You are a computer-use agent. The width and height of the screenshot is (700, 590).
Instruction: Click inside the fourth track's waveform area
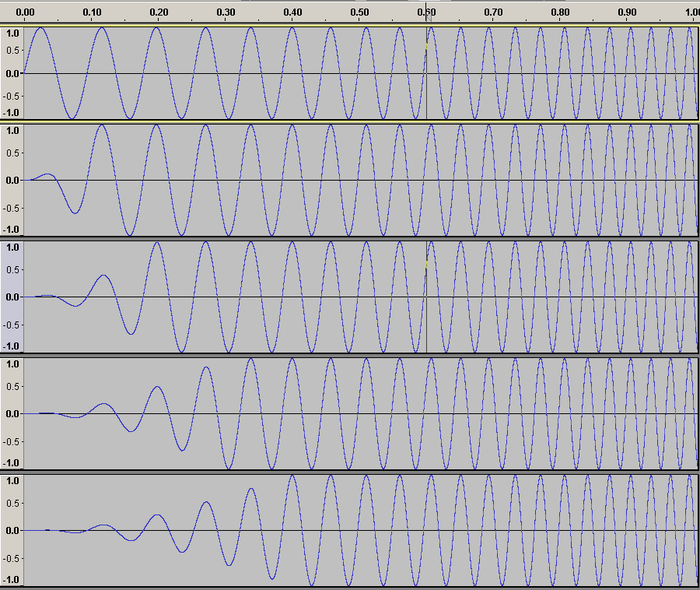tap(361, 413)
